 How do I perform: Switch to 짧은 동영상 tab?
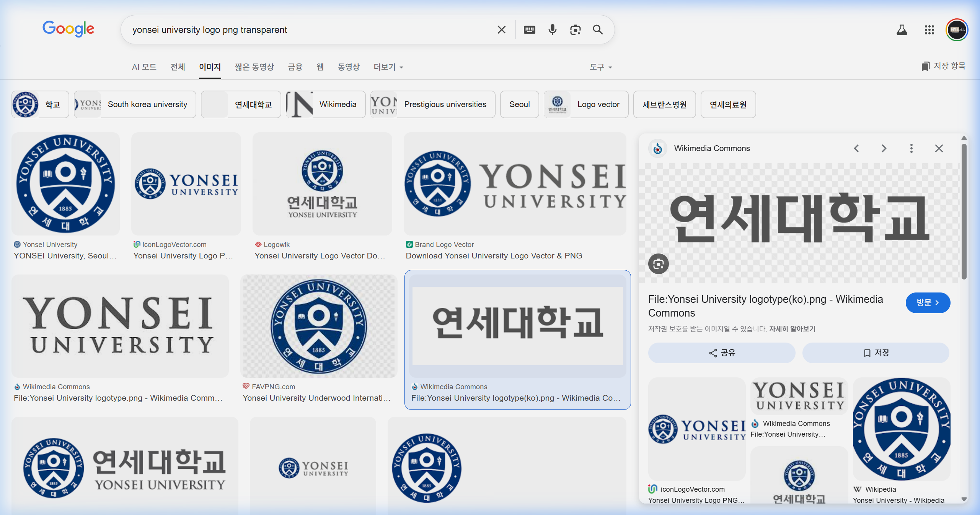(254, 67)
